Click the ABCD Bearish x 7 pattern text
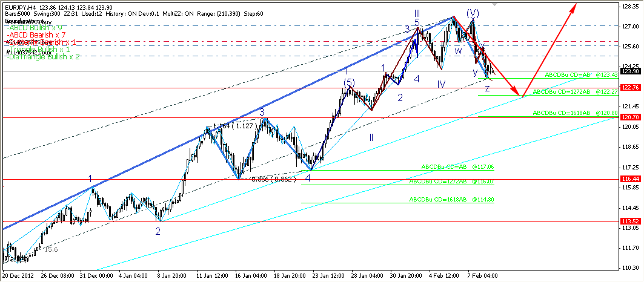644x282 pixels. (37, 35)
